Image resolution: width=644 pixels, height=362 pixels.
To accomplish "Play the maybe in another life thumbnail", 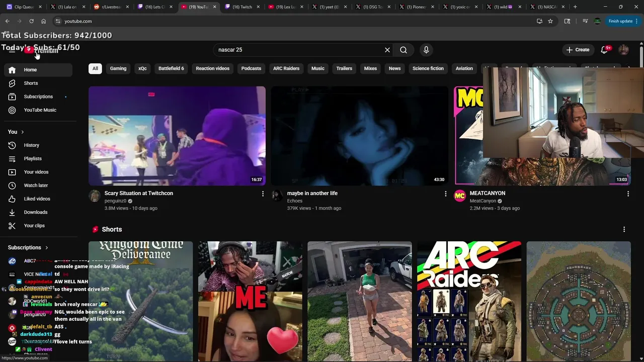I will pyautogui.click(x=359, y=136).
